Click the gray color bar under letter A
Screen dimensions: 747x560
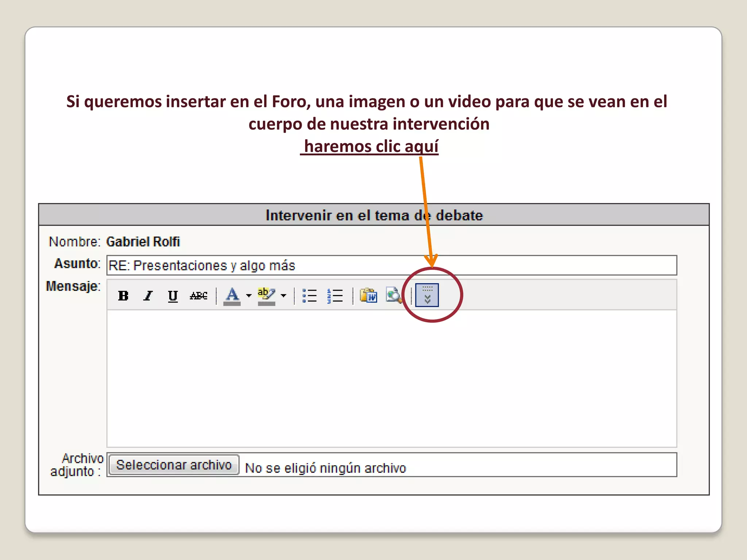[232, 304]
